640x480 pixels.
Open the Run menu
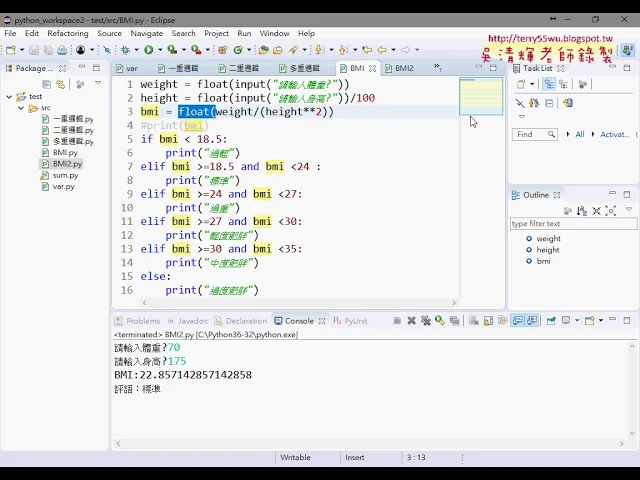244,33
